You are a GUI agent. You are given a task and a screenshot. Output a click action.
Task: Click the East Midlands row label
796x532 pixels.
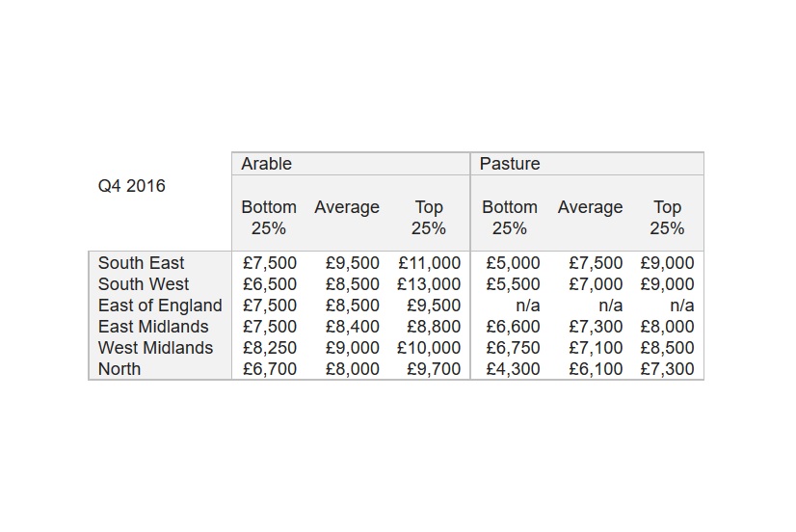tap(153, 327)
